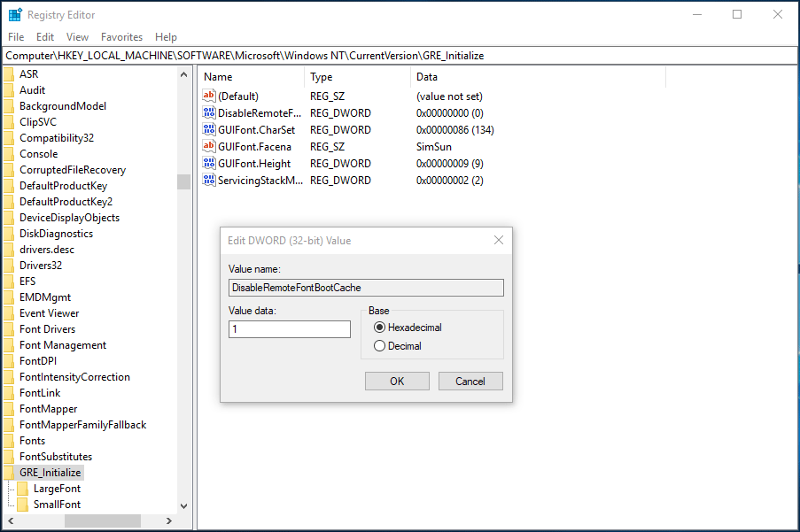Click the tree scroll up arrow
The height and width of the screenshot is (532, 800).
coord(183,74)
